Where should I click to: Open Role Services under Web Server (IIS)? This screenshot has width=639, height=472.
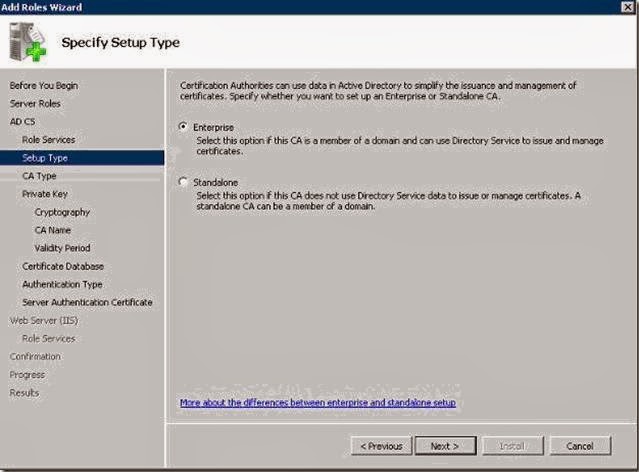pos(48,338)
